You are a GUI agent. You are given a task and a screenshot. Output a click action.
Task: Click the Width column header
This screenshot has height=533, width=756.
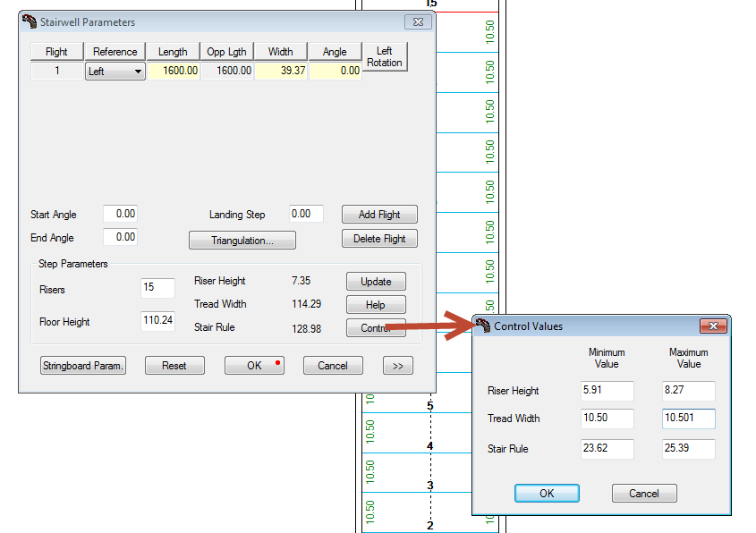coord(281,52)
